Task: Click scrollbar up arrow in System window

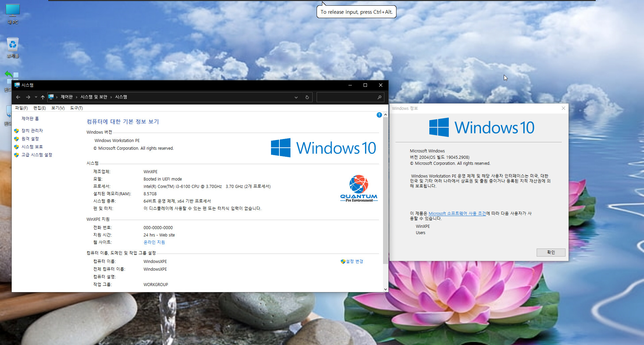Action: pos(385,115)
